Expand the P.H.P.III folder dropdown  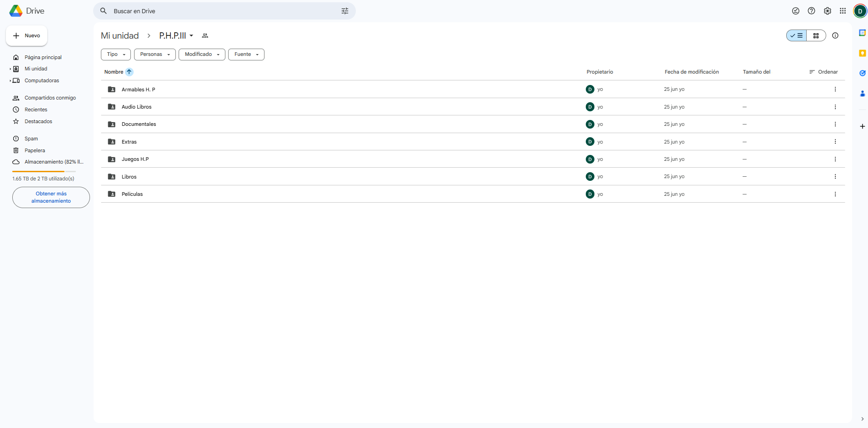click(191, 35)
